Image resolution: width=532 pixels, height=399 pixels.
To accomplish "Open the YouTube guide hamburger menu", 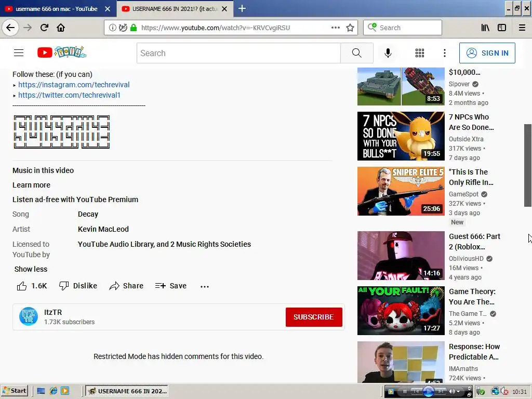I will coord(19,53).
